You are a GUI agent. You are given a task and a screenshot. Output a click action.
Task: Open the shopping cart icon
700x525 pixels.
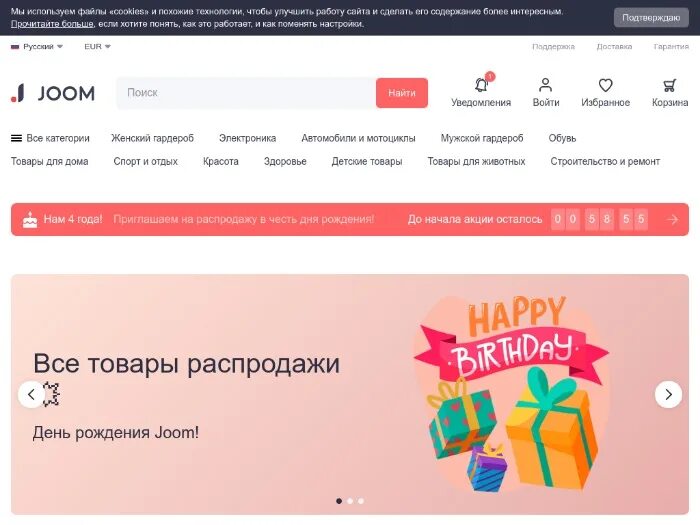pyautogui.click(x=669, y=85)
